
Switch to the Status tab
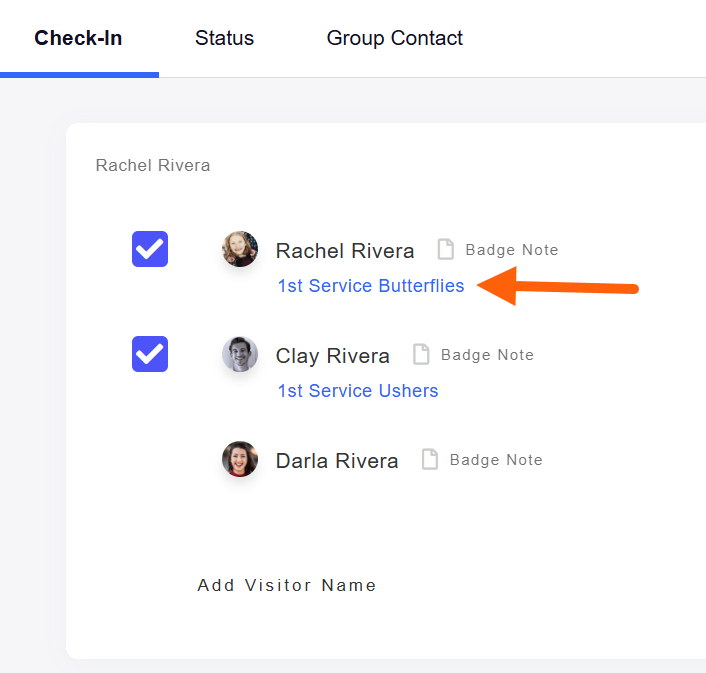[224, 39]
